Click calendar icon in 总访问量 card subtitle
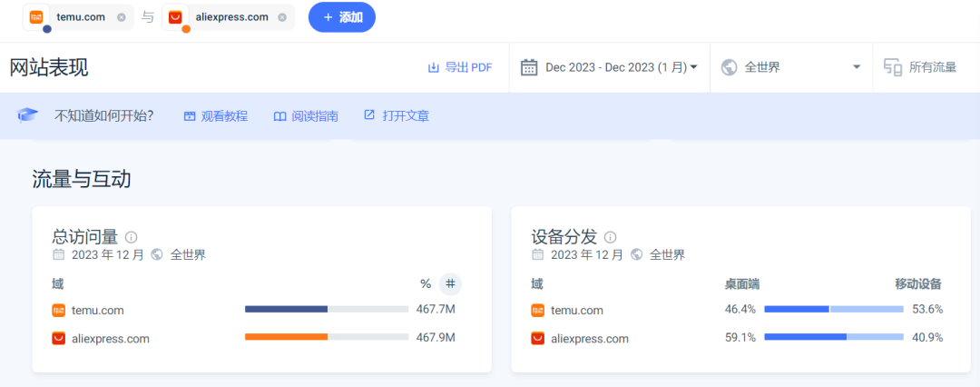The image size is (980, 387). [58, 255]
